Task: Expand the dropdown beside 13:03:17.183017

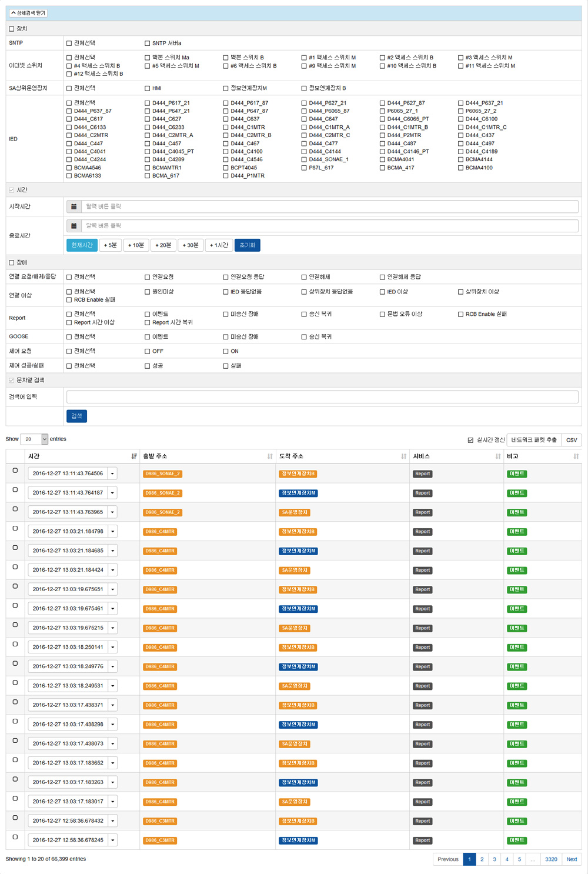Action: 112,802
